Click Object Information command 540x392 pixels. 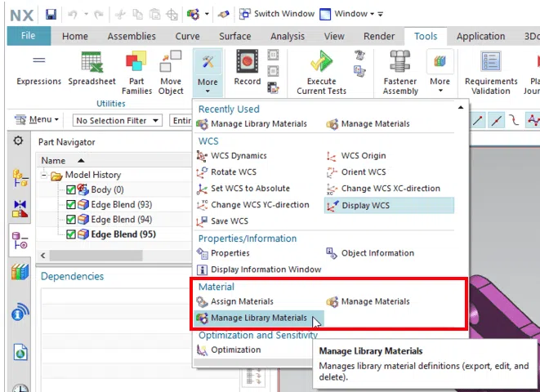(370, 253)
